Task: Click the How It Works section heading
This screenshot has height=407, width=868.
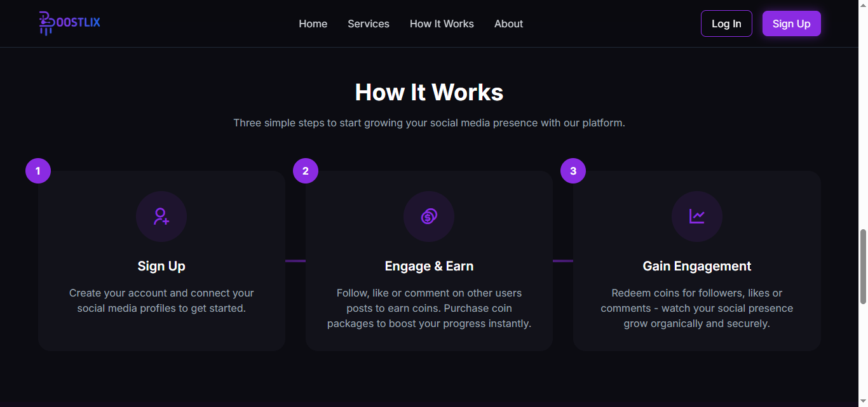Action: click(x=429, y=93)
